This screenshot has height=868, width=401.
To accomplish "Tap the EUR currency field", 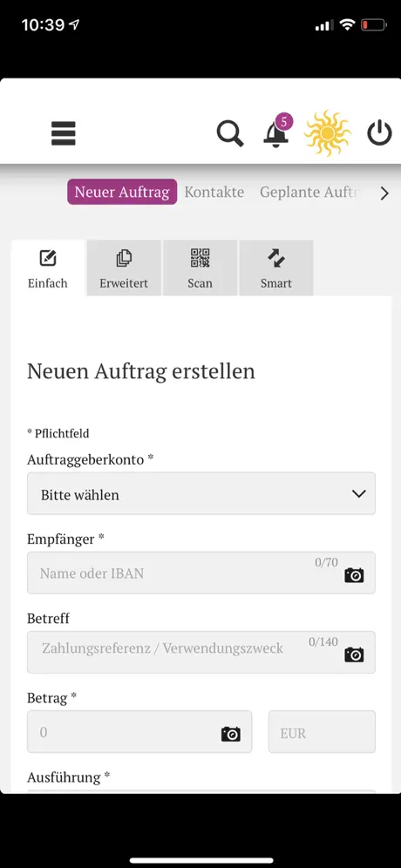I will 322,732.
